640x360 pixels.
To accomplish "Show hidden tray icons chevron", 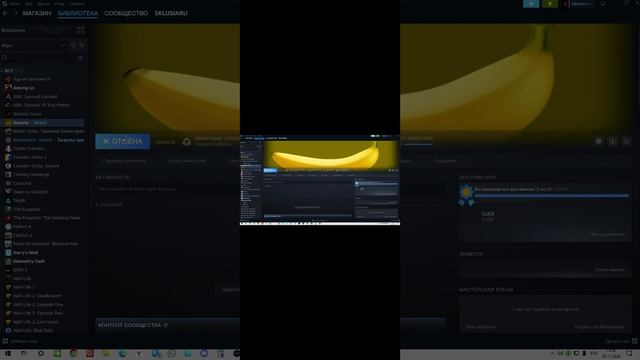I will click(x=552, y=353).
